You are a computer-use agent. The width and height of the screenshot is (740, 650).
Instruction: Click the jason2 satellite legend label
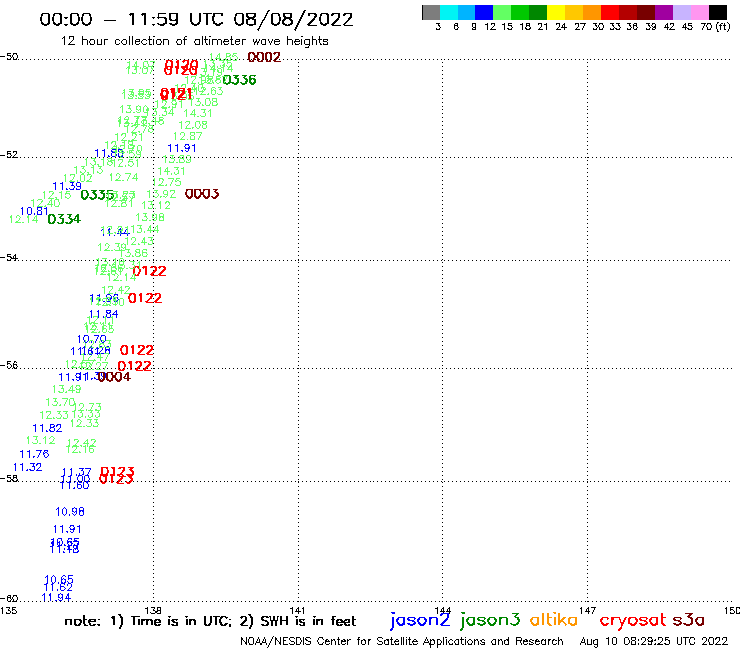pos(420,620)
